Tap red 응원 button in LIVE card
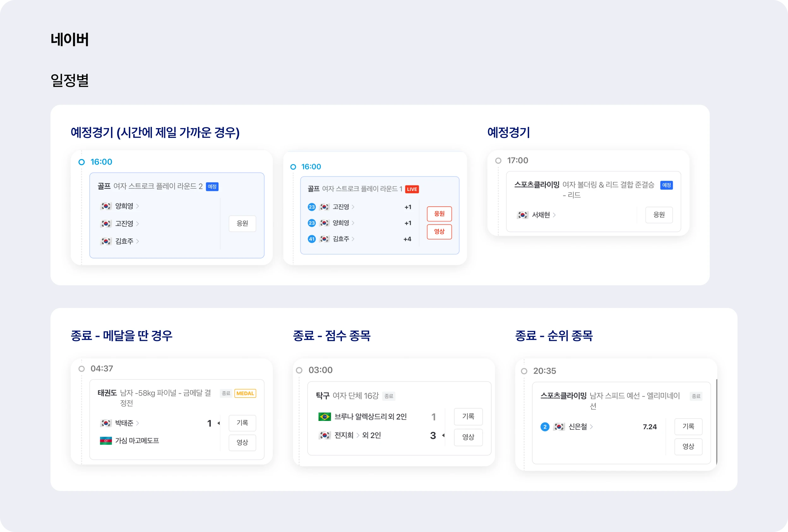This screenshot has height=532, width=788. pos(439,214)
